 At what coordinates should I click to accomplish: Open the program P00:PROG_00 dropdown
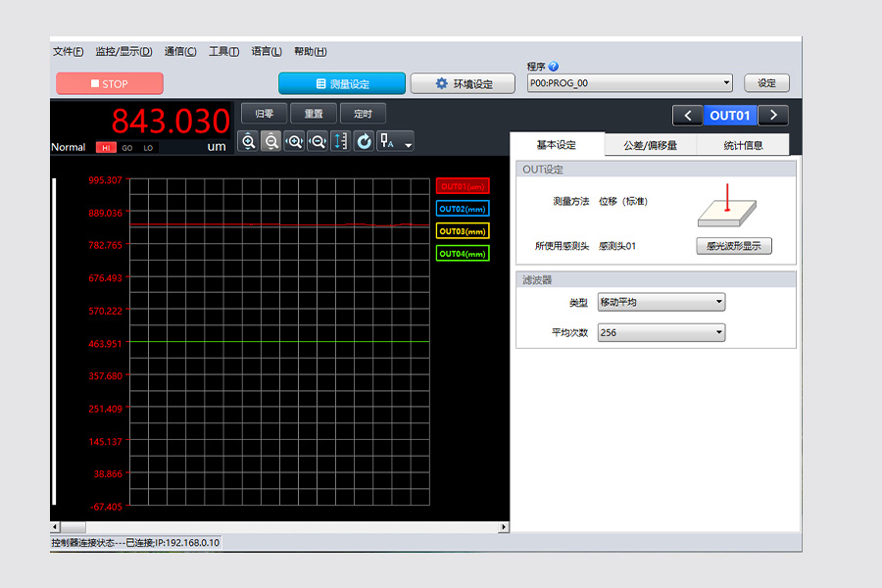pyautogui.click(x=629, y=83)
